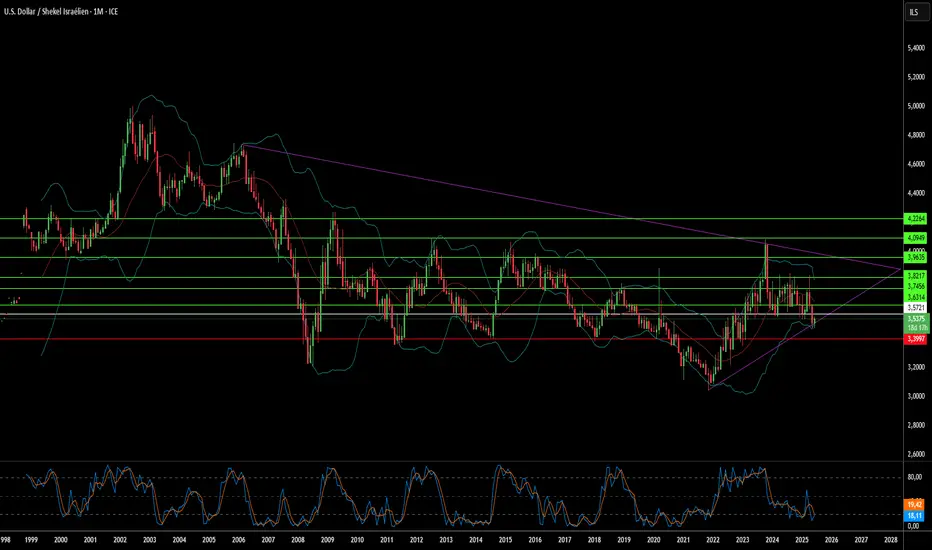This screenshot has height=550, width=932.
Task: Click the blue 18,11 indicator value
Action: tap(914, 516)
